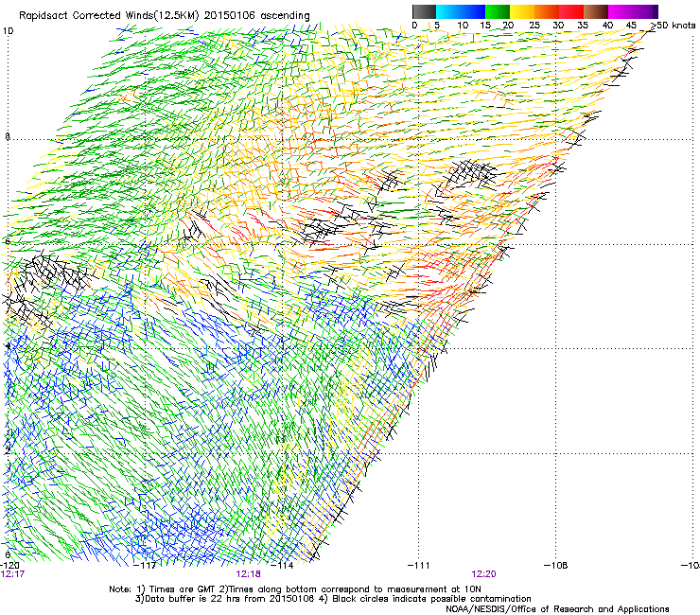Screen dimensions: 700x615
Task: Click the purple time stamp '12:18'
Action: [248, 574]
